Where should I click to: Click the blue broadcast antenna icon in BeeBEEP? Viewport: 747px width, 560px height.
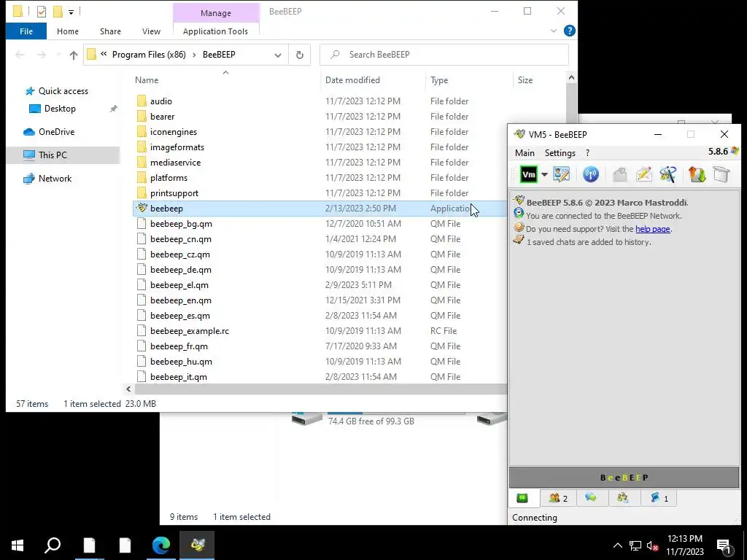pyautogui.click(x=591, y=174)
